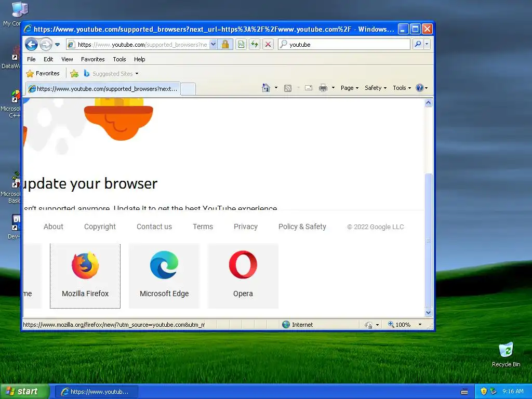Select the youtube supported_browsers tab
532x399 pixels.
click(103, 89)
